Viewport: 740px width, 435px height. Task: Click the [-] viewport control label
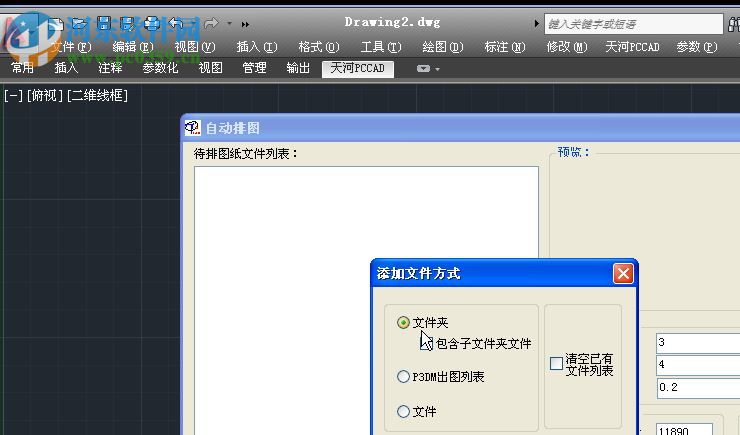click(x=13, y=96)
